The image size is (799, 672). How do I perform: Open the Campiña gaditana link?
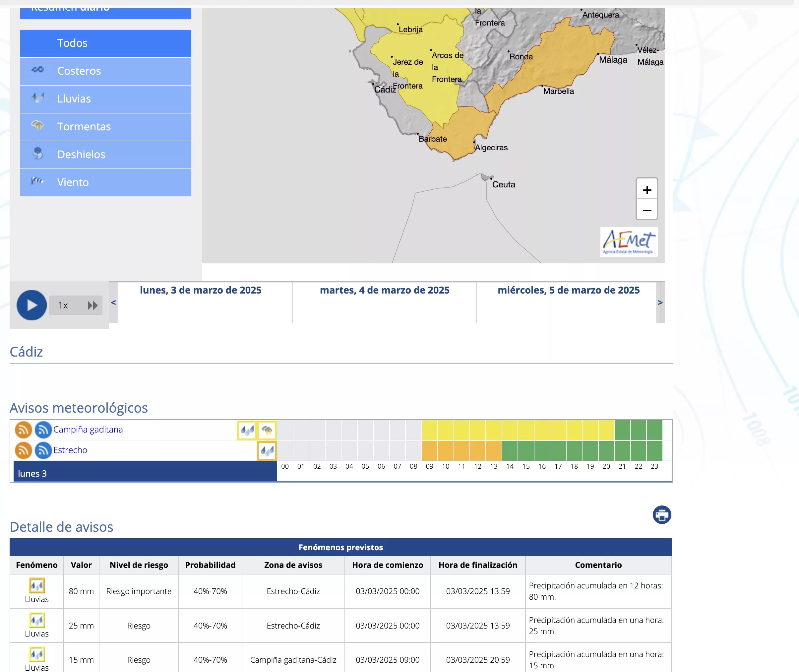[x=88, y=430]
